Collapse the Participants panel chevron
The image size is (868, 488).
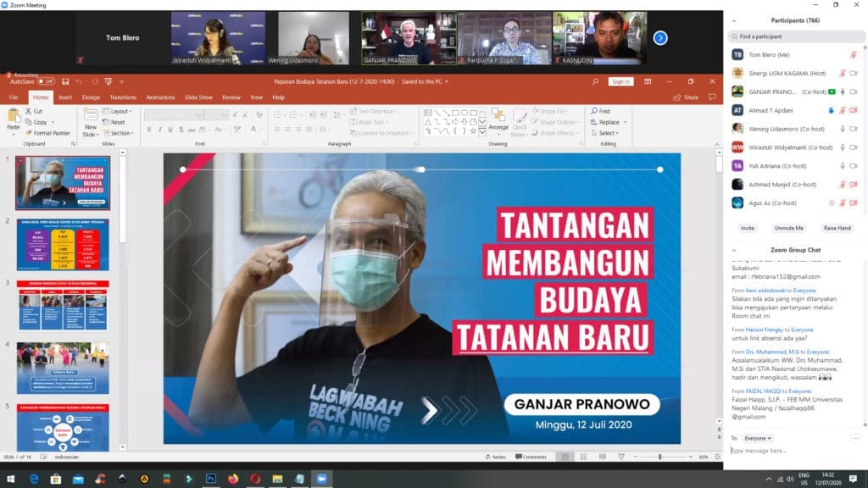pyautogui.click(x=734, y=21)
